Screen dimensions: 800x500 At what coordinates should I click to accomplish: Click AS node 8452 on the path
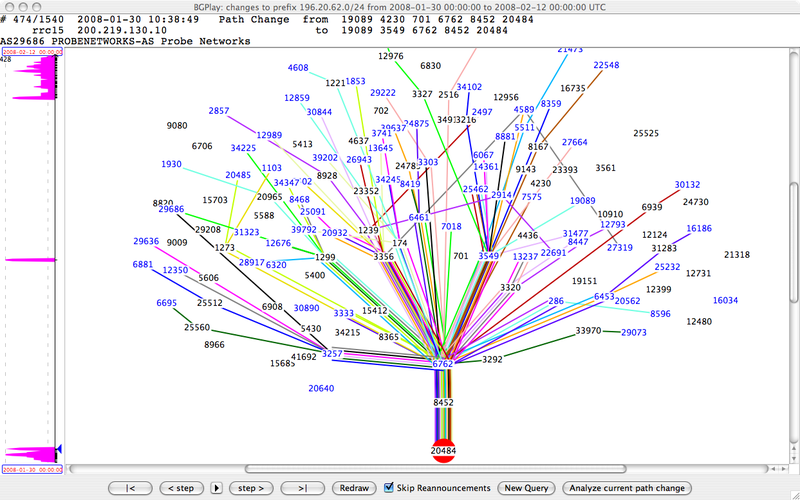coord(443,402)
